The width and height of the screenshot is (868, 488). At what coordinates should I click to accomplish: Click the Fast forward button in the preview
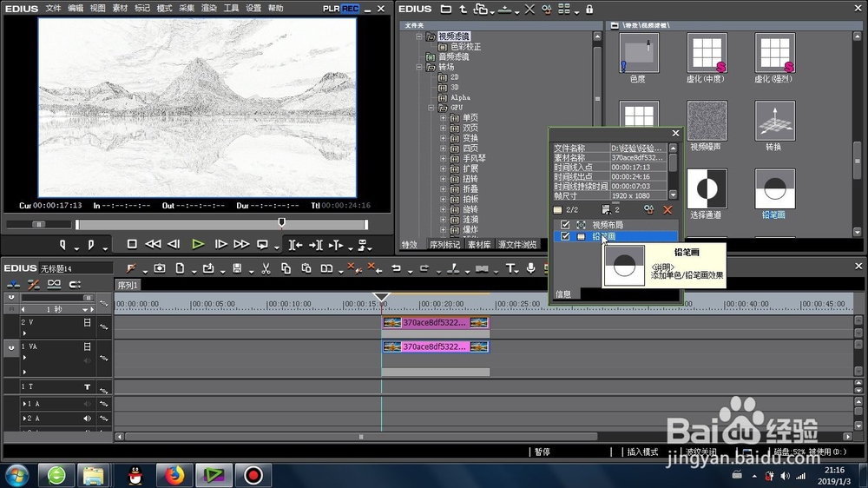tap(241, 244)
